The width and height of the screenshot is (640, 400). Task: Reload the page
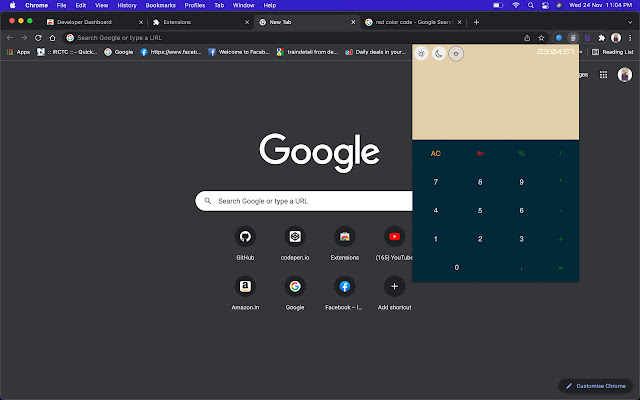tap(38, 38)
